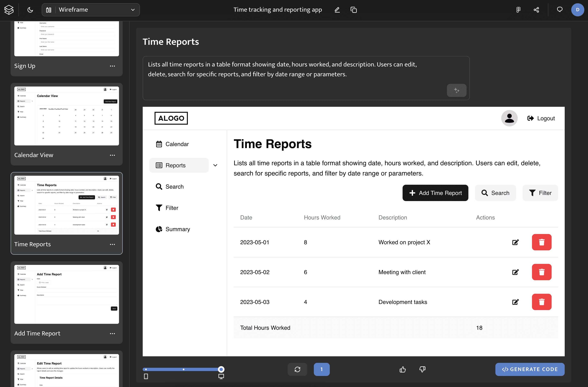Viewport: 588px width, 387px height.
Task: Select the Sign Up screen thumbnail
Action: [x=66, y=38]
